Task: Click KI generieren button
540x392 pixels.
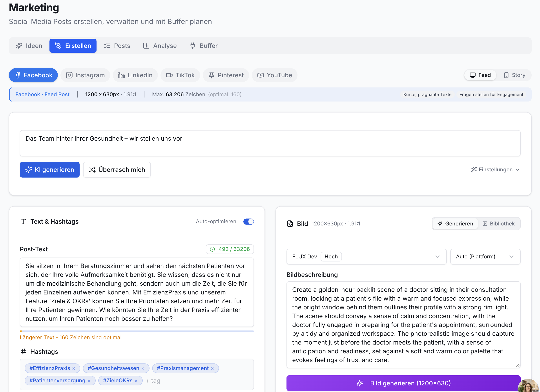Action: click(49, 170)
